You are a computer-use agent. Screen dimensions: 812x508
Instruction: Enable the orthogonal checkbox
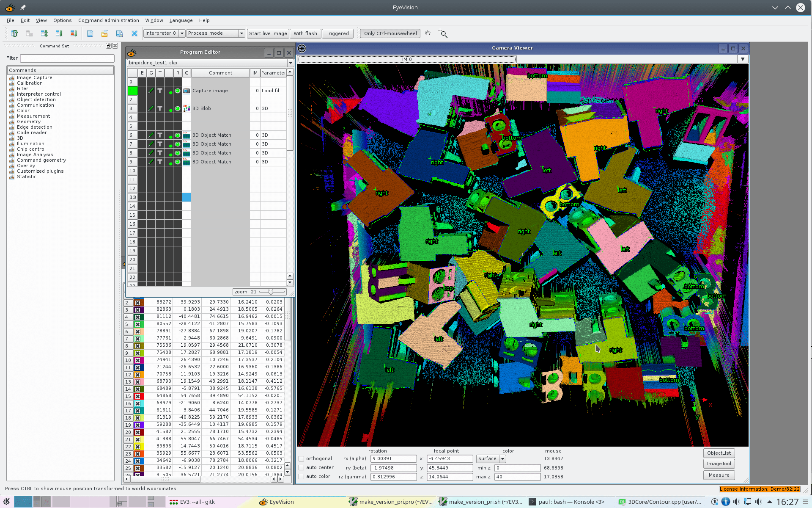(x=302, y=458)
